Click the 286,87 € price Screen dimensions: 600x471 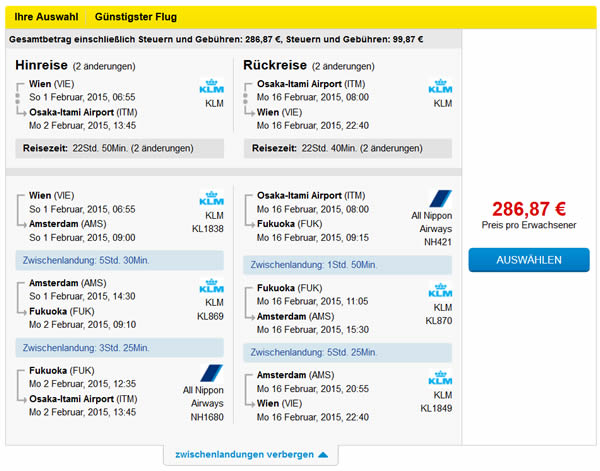pyautogui.click(x=529, y=209)
